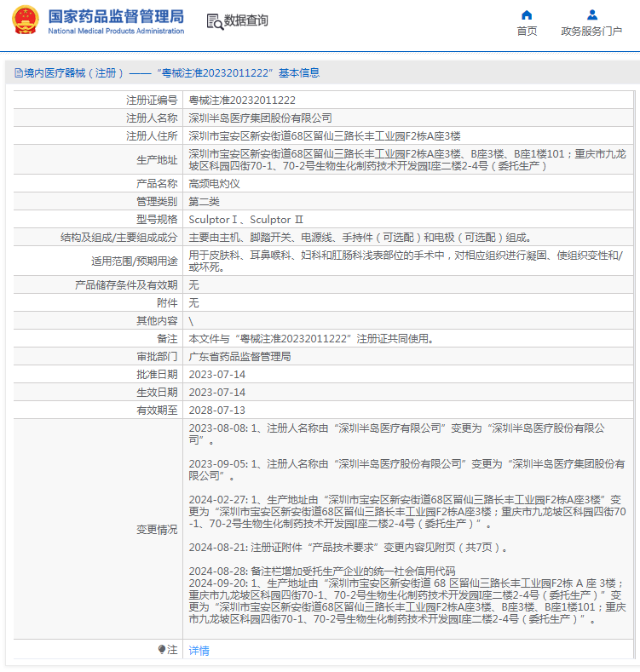
Task: Click the backslash value for 其他内容
Action: coord(191,321)
